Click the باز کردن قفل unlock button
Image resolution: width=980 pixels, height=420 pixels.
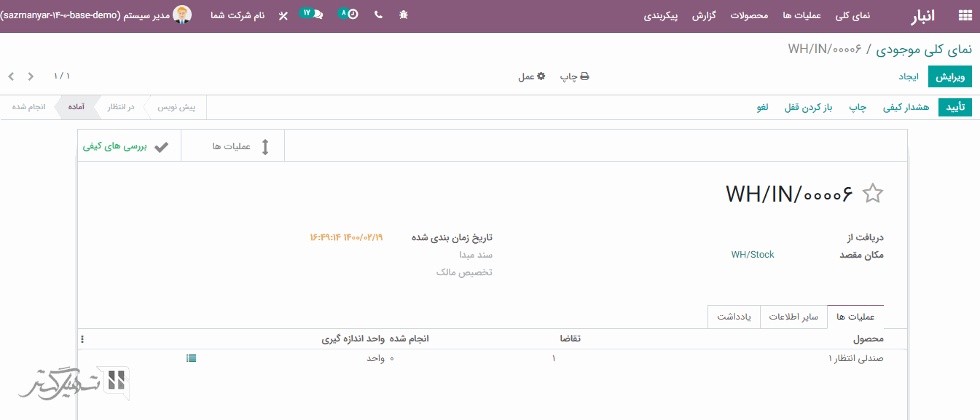click(808, 107)
